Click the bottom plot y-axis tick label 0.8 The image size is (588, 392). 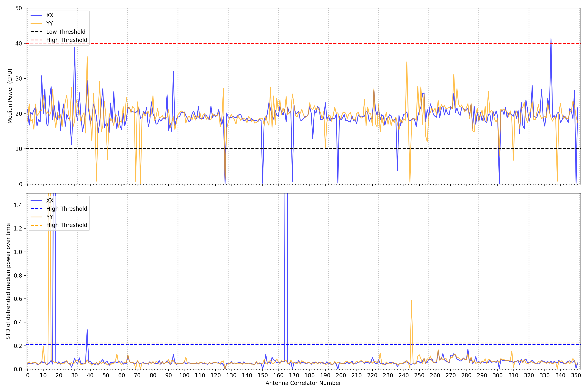[18, 276]
